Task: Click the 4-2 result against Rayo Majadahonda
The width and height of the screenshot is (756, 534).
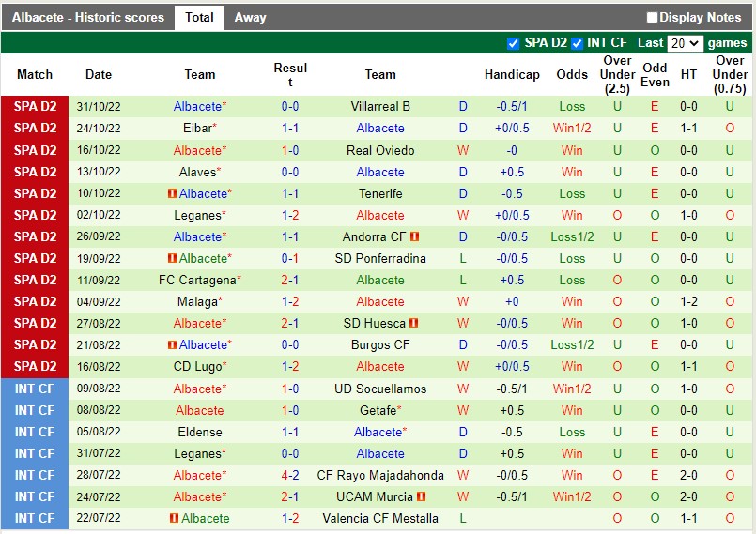Action: (x=290, y=475)
